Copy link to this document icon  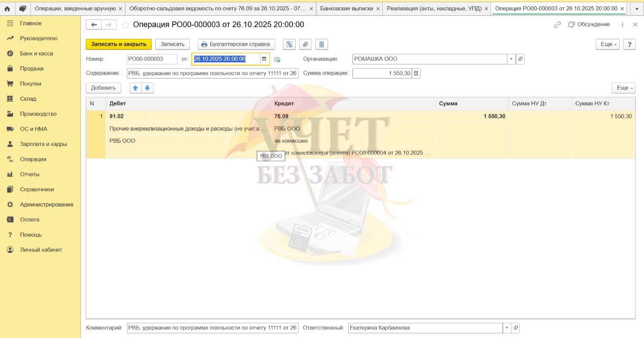[557, 25]
